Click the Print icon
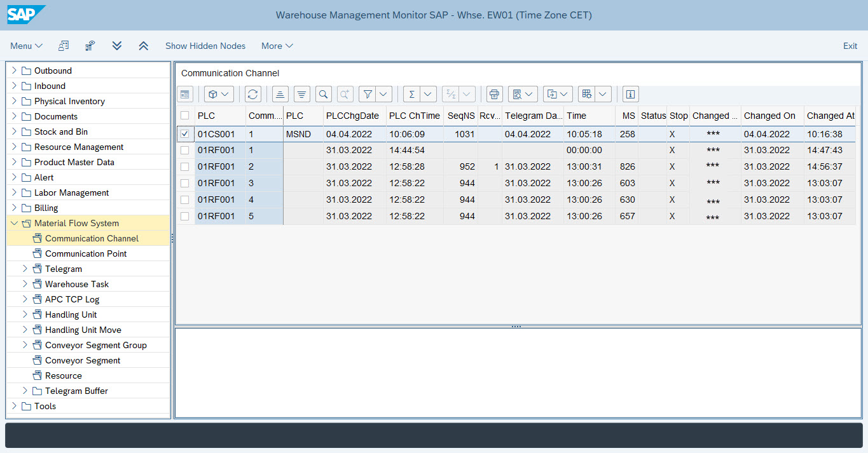Viewport: 868px width, 453px height. click(495, 94)
